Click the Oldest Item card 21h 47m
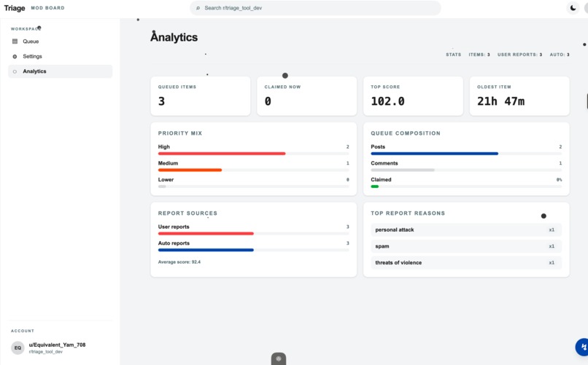This screenshot has height=365, width=588. (519, 96)
